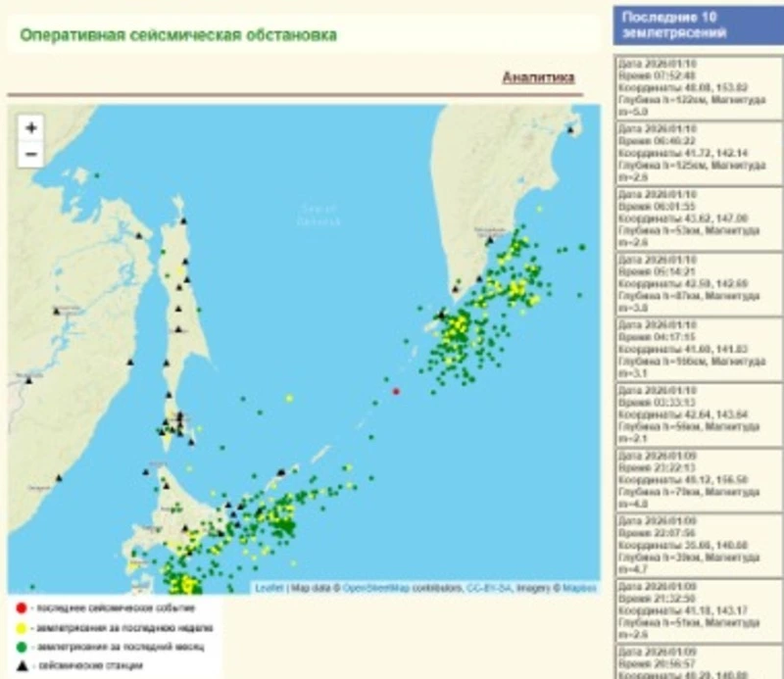Click red dot icon in map legend

(21, 606)
